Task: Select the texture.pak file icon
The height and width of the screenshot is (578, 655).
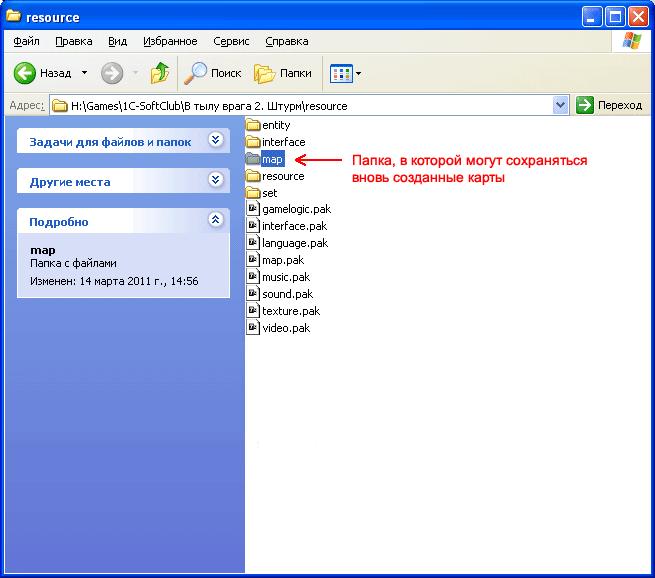Action: pos(253,311)
